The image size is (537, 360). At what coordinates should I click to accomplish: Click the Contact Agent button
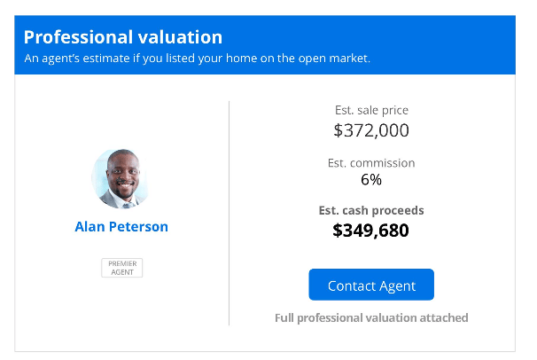coord(371,285)
